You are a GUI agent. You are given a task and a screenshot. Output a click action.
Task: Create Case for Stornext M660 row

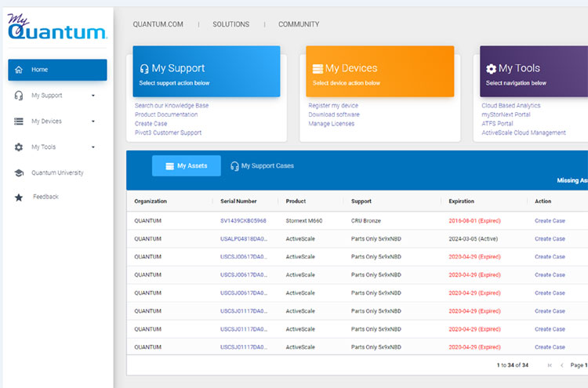550,221
